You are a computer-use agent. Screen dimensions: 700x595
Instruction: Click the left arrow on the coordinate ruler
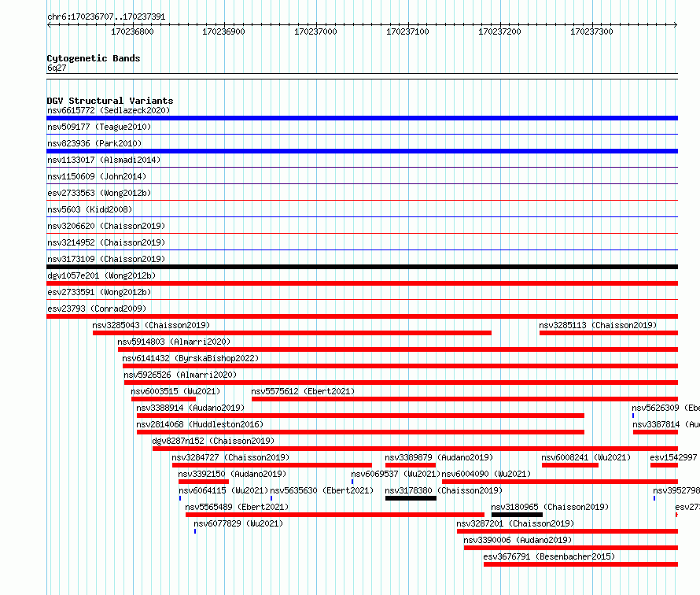point(49,25)
